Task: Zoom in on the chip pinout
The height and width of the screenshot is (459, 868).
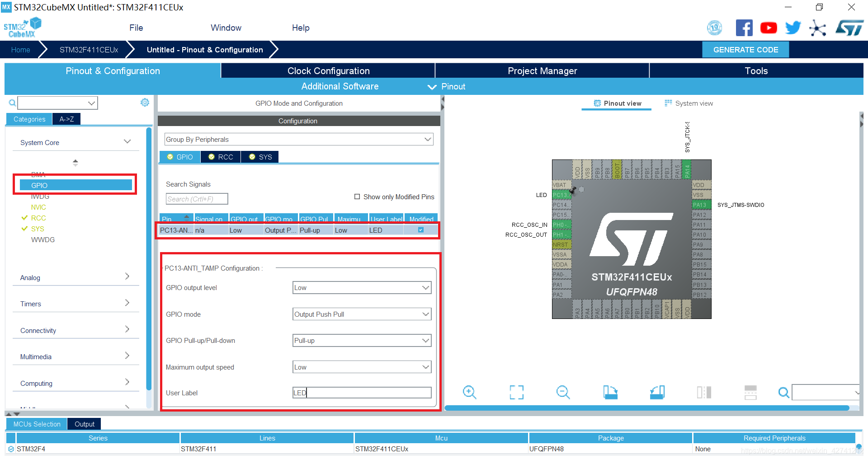Action: pos(470,392)
